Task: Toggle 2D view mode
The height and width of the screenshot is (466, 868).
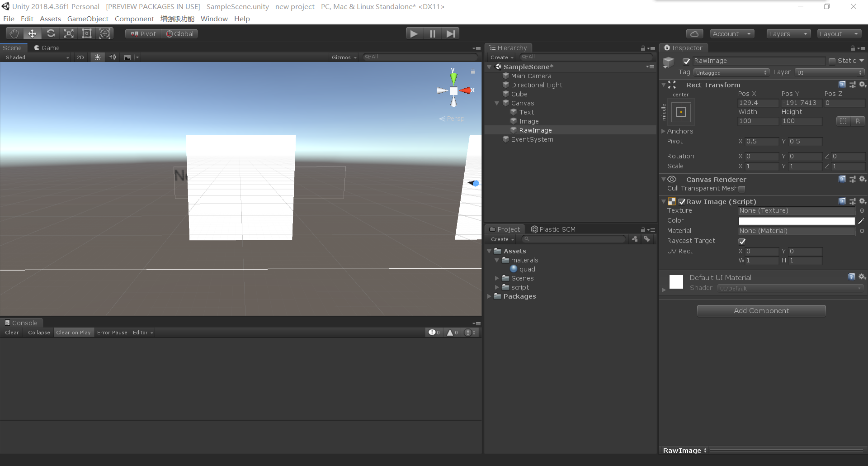Action: (80, 57)
